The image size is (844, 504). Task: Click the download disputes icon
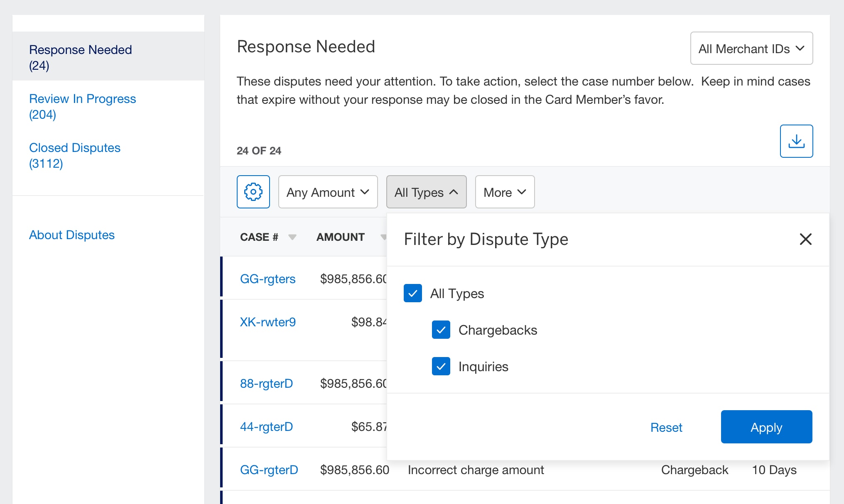(x=796, y=141)
